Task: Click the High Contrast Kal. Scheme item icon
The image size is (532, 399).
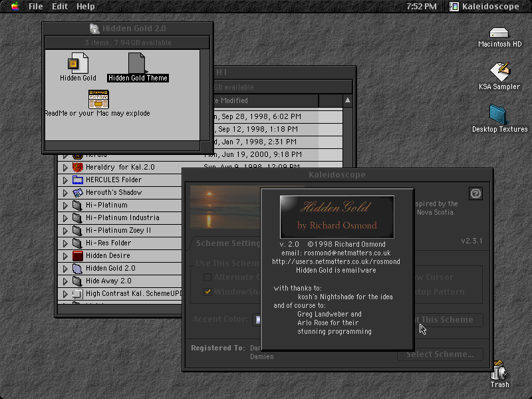Action: coord(78,294)
